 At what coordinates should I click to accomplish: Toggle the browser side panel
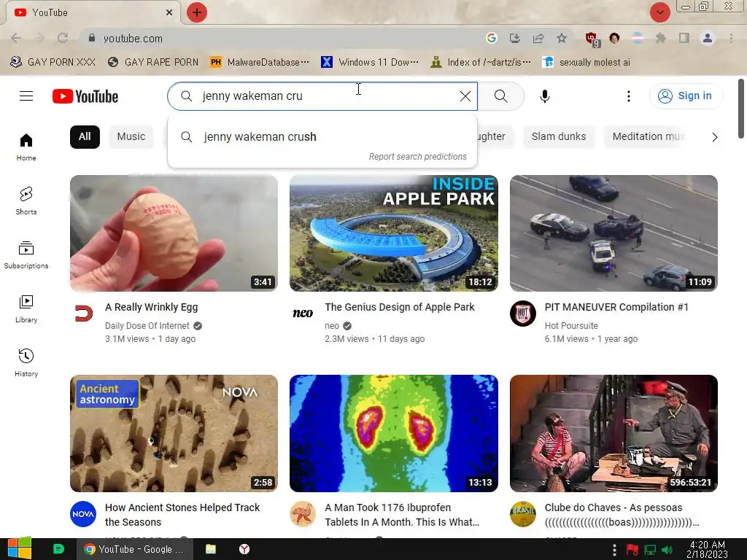(x=684, y=38)
